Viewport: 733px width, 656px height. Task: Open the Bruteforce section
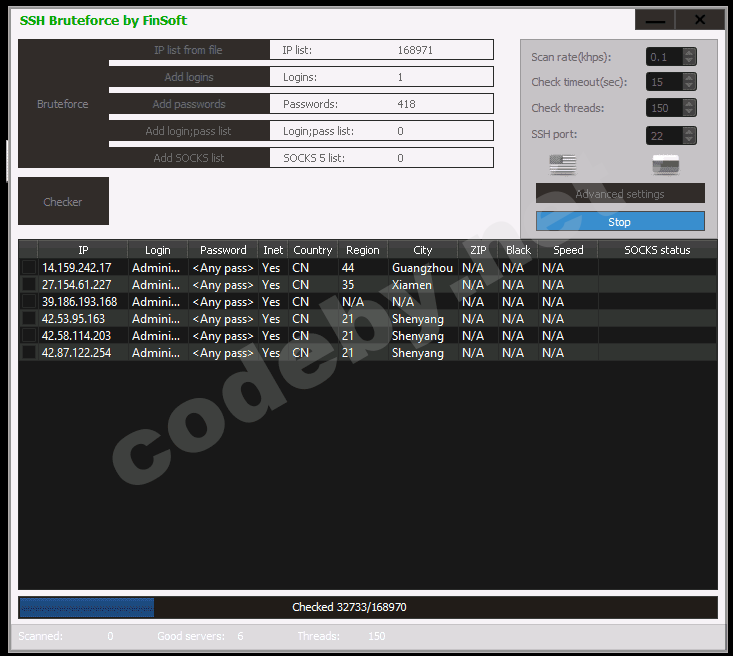63,104
